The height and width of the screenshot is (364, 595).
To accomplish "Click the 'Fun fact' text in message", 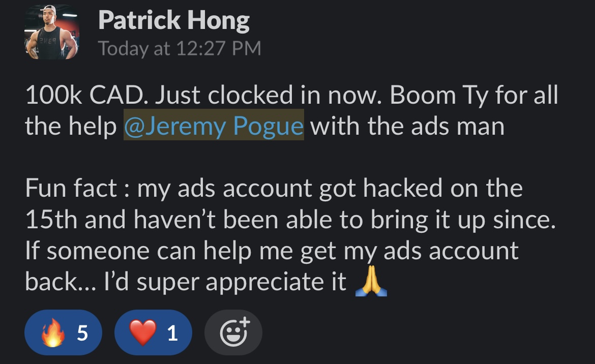I will coord(71,188).
